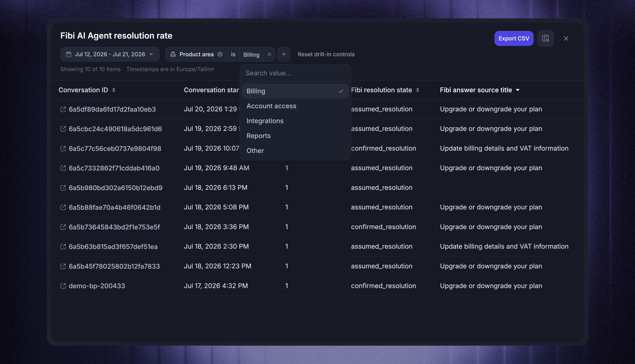Remove the Product area filter
This screenshot has height=364, width=635.
tap(269, 54)
